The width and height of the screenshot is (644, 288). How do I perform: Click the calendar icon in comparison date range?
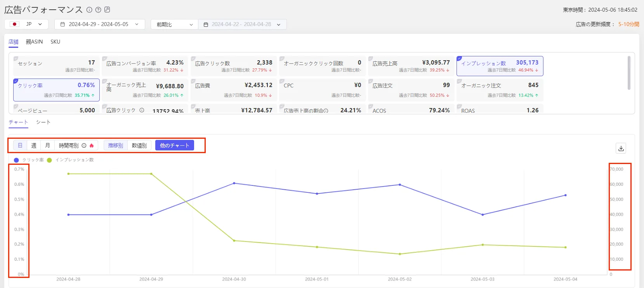(206, 24)
